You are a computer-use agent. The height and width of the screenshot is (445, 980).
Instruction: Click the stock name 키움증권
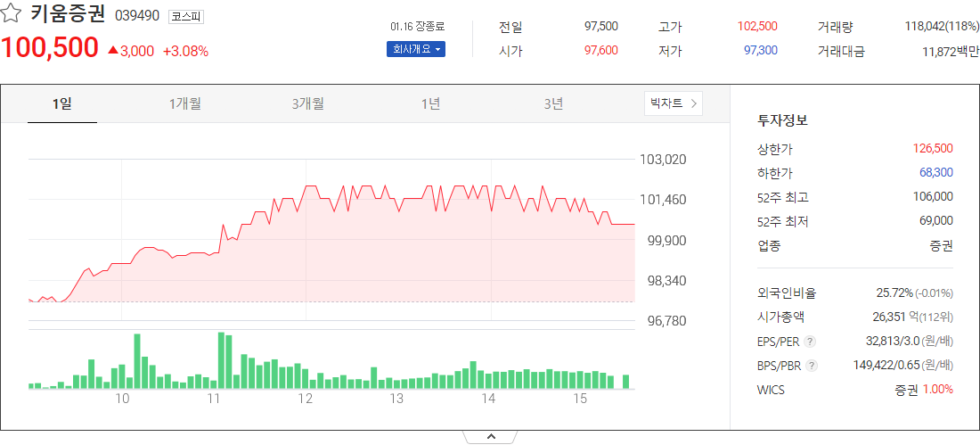point(68,15)
